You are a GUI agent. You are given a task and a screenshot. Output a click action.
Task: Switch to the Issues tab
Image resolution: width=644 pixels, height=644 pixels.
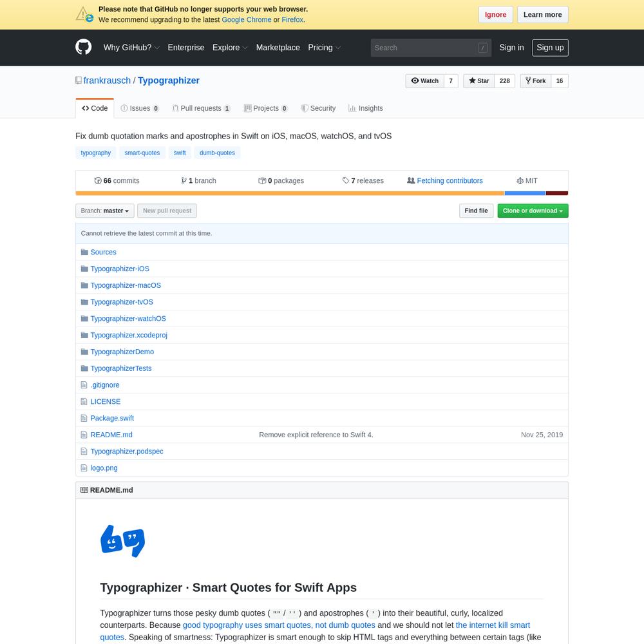tap(140, 108)
